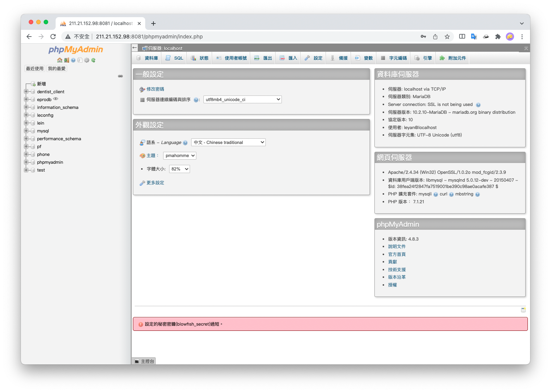The image size is (551, 392).
Task: Click help icon beside Language label
Action: [185, 143]
